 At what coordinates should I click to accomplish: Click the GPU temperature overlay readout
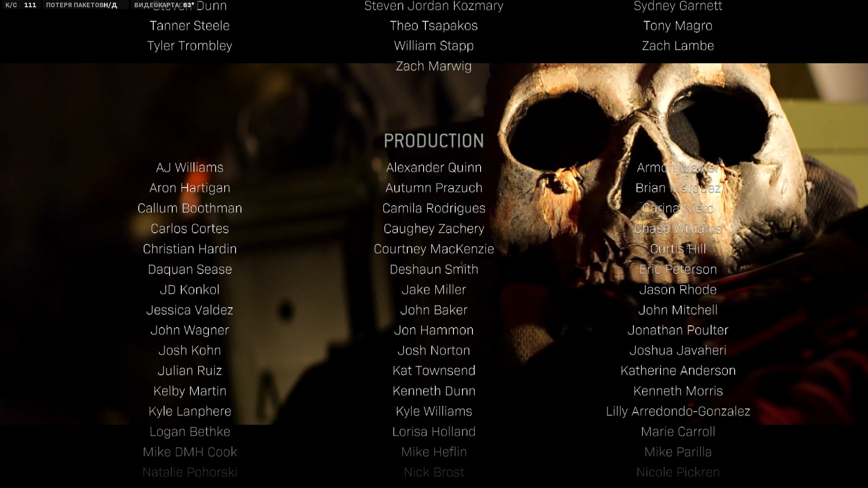click(x=164, y=5)
